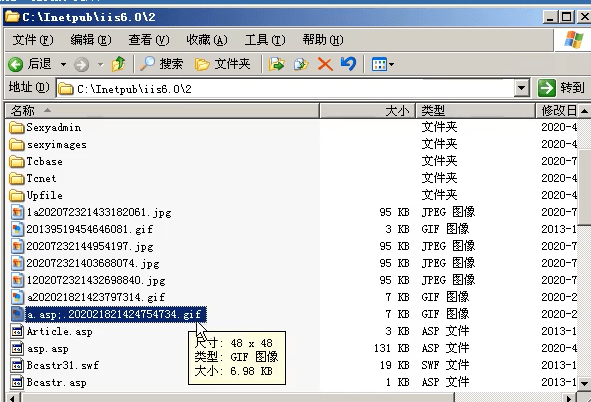Open the Views dropdown arrow
Screen dimensions: 591x402
(391, 65)
